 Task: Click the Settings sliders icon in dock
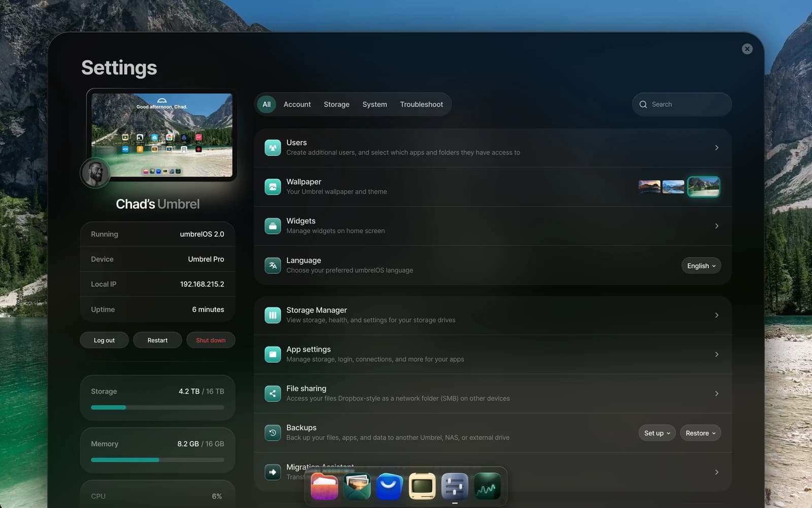pyautogui.click(x=455, y=486)
